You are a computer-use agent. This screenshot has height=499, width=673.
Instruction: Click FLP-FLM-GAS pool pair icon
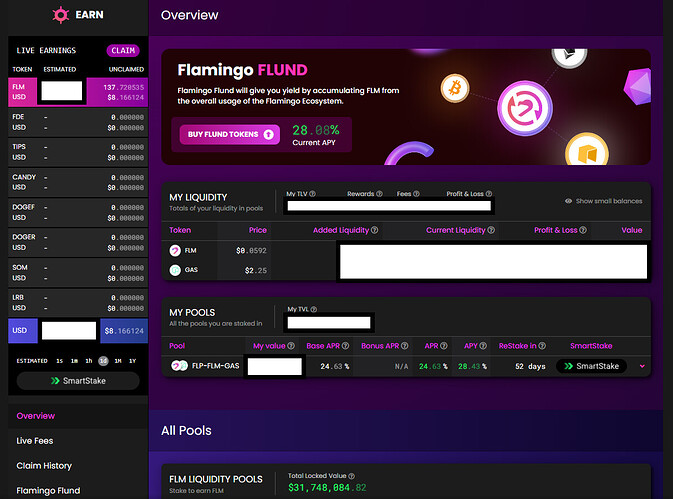tap(179, 366)
